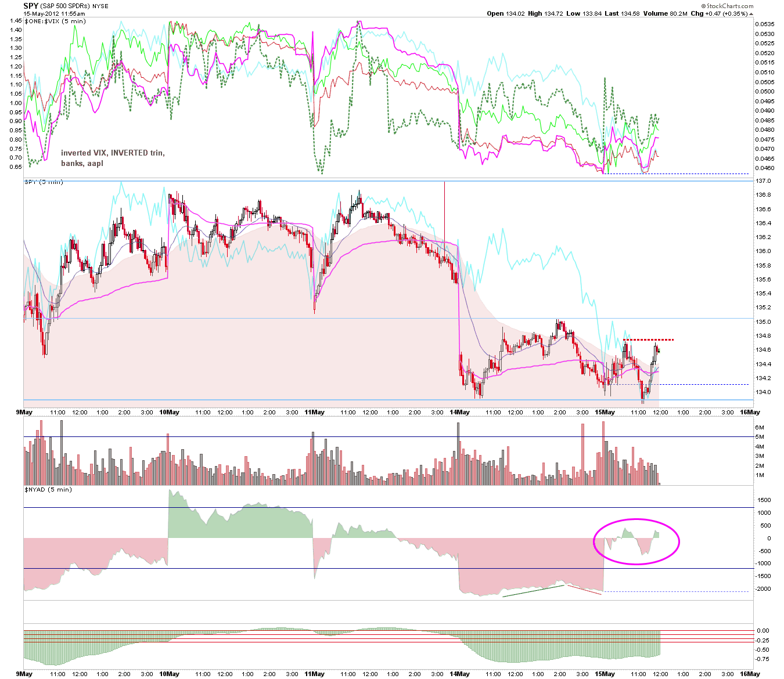Screen dimensions: 784x679
Task: Click the 15-May-2012 11:55am timestamp
Action: point(54,13)
